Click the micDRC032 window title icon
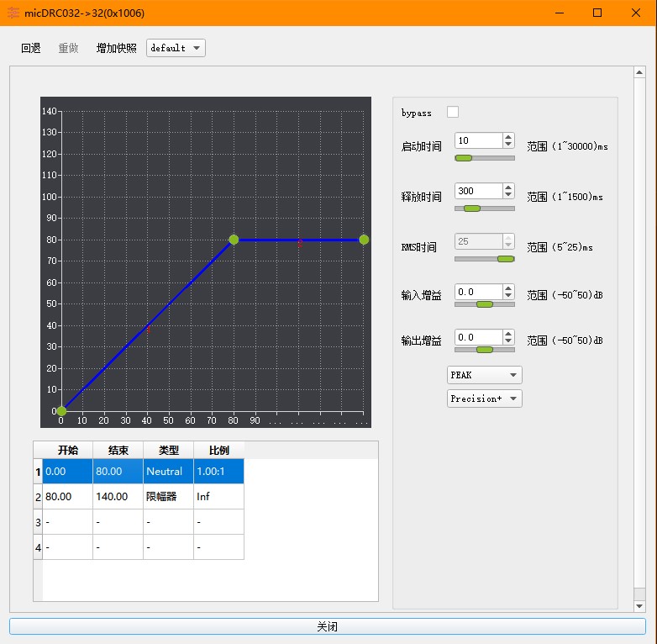This screenshot has height=644, width=657. click(x=13, y=13)
